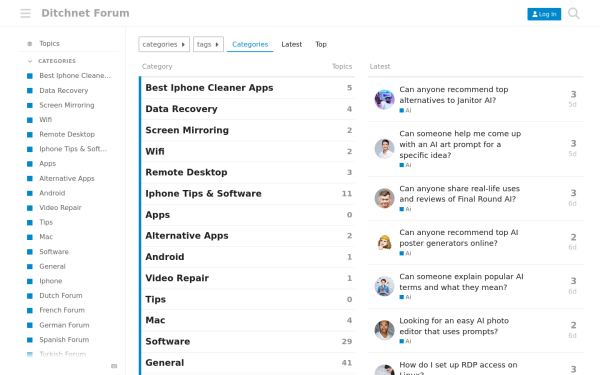
Task: Click reply count 3 on Janitor AI topic
Action: tap(573, 94)
